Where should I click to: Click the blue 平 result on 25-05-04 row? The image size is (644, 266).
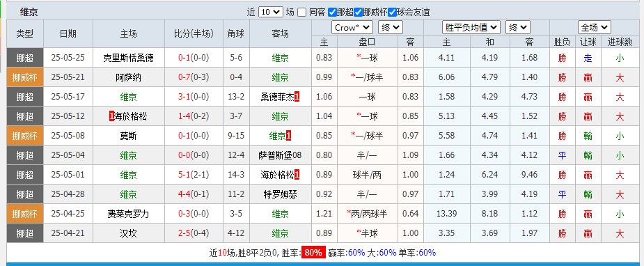click(563, 155)
